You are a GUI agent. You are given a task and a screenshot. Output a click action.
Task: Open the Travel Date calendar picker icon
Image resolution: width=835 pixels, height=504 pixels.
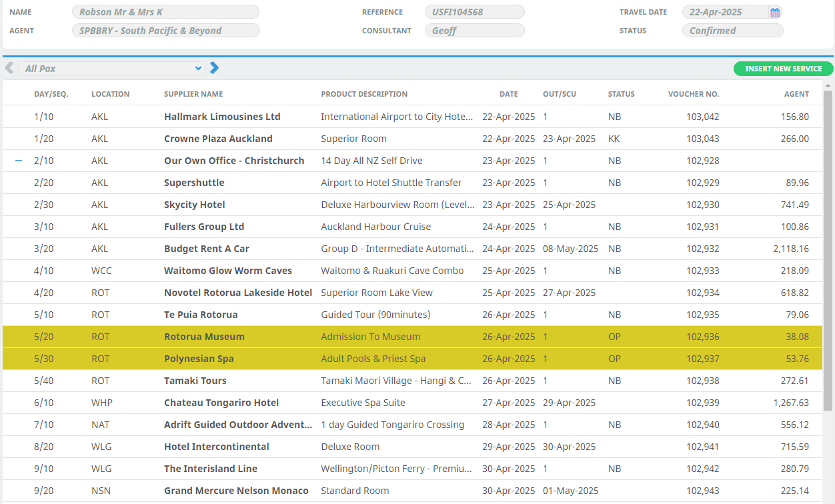(x=774, y=12)
